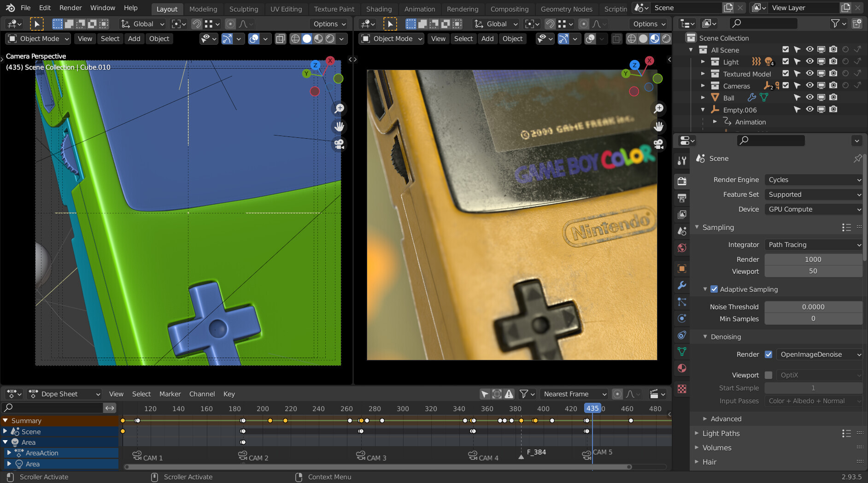Open the Nearest Frame snapping dropdown
The image size is (868, 483).
[x=574, y=394]
